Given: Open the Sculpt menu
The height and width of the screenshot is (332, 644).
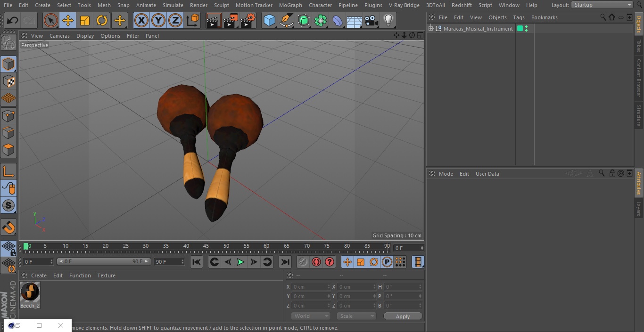Looking at the screenshot, I should pos(221,5).
